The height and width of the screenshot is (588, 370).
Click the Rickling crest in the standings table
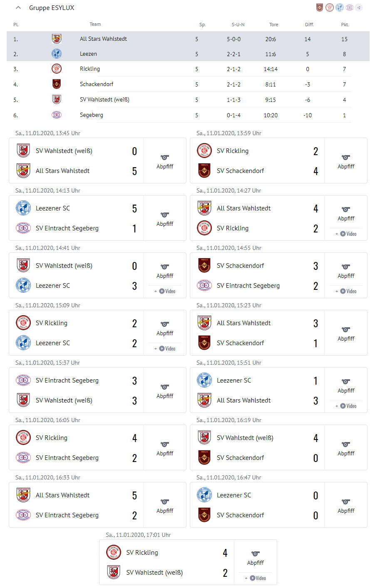(57, 69)
